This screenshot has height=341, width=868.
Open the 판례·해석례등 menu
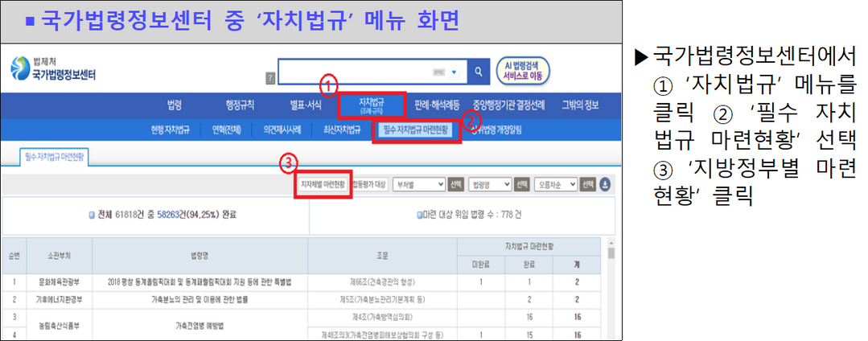[437, 105]
